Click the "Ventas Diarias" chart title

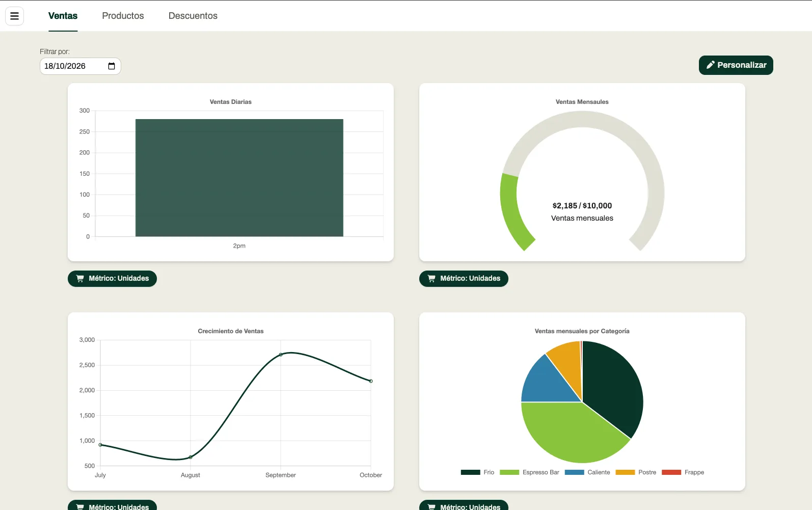(231, 102)
